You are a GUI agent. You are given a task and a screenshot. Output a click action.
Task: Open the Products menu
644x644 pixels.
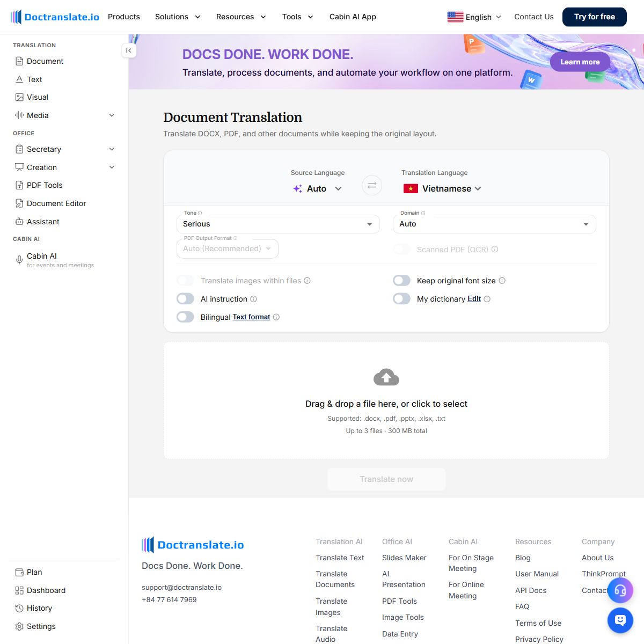(124, 17)
